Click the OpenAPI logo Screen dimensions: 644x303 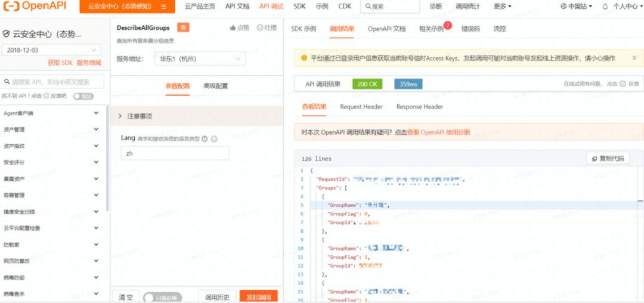pos(35,7)
